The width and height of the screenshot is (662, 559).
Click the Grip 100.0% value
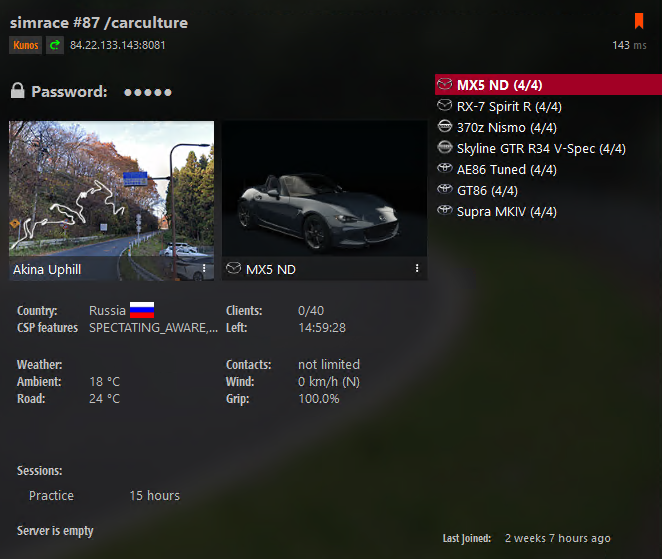[318, 399]
